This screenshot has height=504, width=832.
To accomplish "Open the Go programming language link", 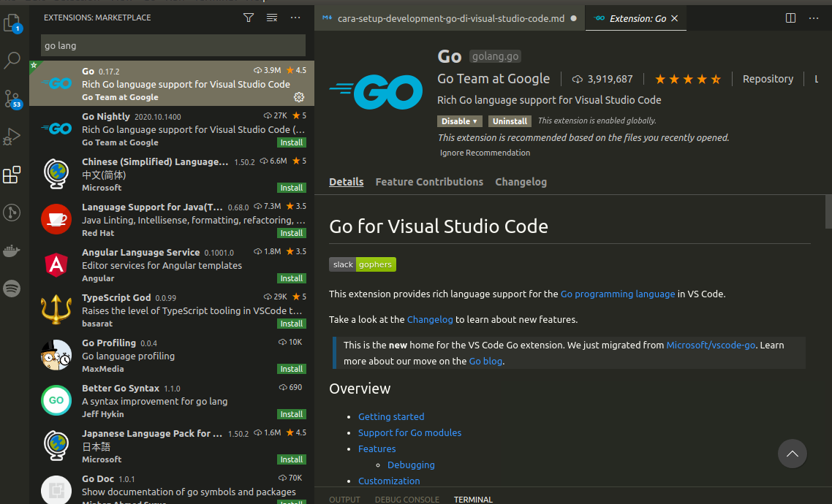I will click(x=618, y=294).
